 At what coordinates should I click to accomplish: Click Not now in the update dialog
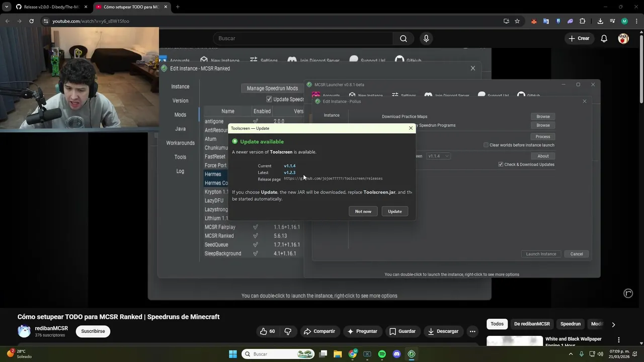[363, 211]
